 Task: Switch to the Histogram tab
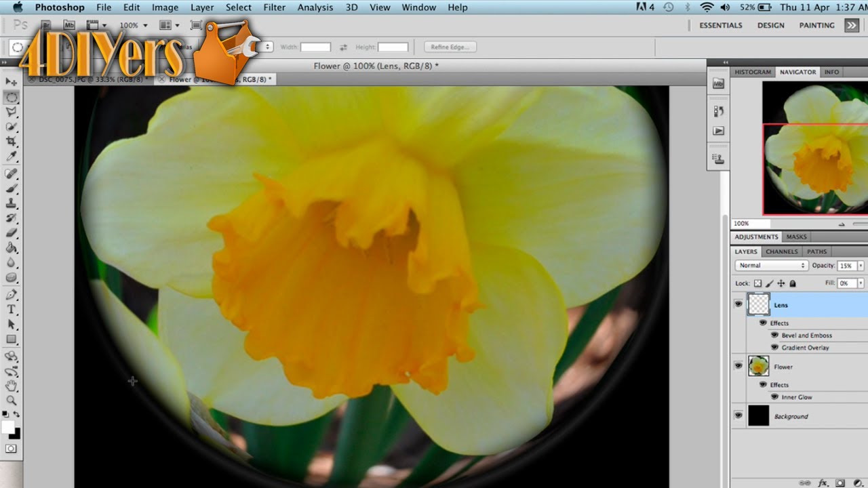753,72
